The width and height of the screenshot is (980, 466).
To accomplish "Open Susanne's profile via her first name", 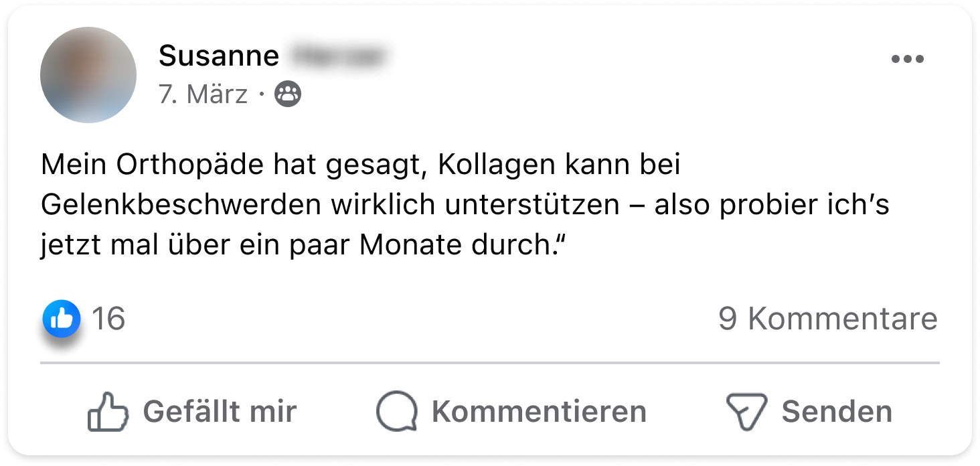I will [218, 56].
